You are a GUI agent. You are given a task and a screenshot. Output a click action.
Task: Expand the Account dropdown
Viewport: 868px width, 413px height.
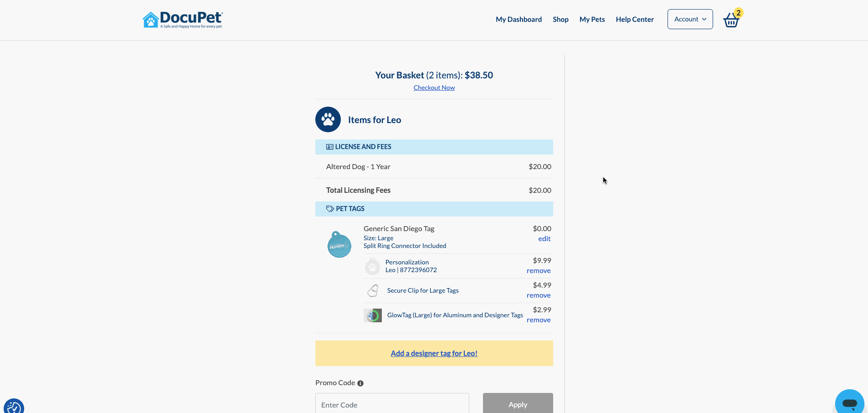(x=690, y=19)
